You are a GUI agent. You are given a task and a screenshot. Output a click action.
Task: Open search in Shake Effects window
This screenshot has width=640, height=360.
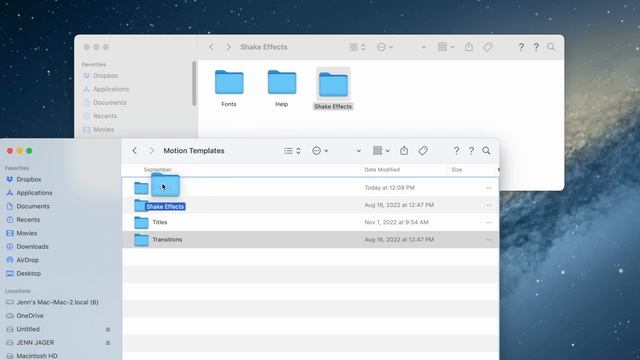click(x=551, y=47)
